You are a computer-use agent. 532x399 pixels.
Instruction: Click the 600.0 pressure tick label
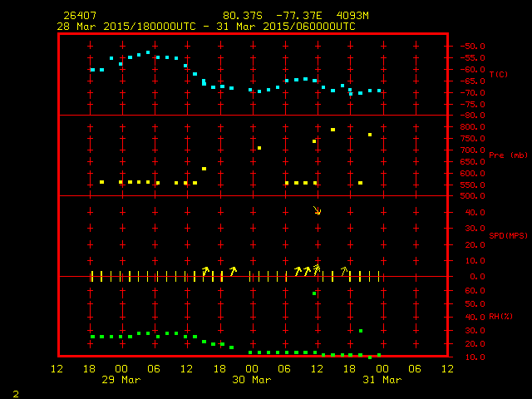pos(472,174)
